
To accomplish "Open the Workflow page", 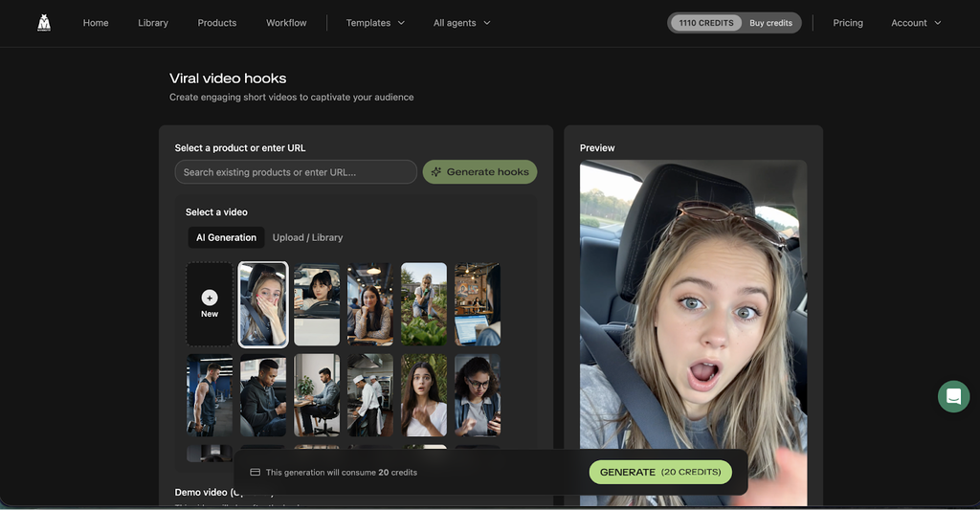I will [286, 23].
